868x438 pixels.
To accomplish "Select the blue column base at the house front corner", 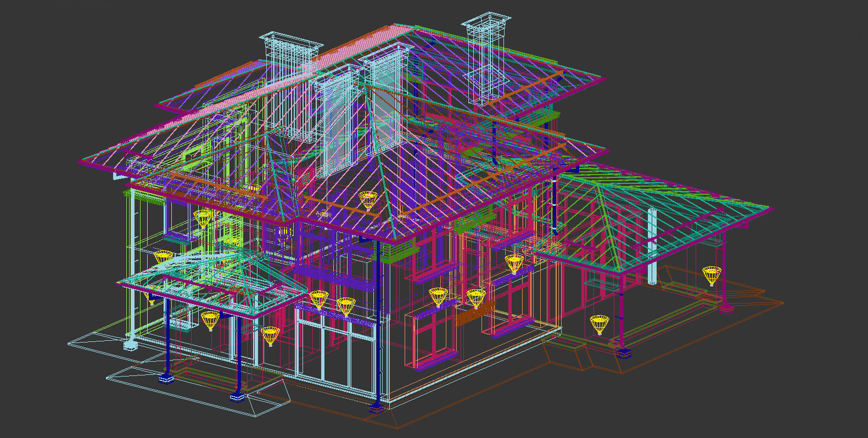I will pos(377,408).
